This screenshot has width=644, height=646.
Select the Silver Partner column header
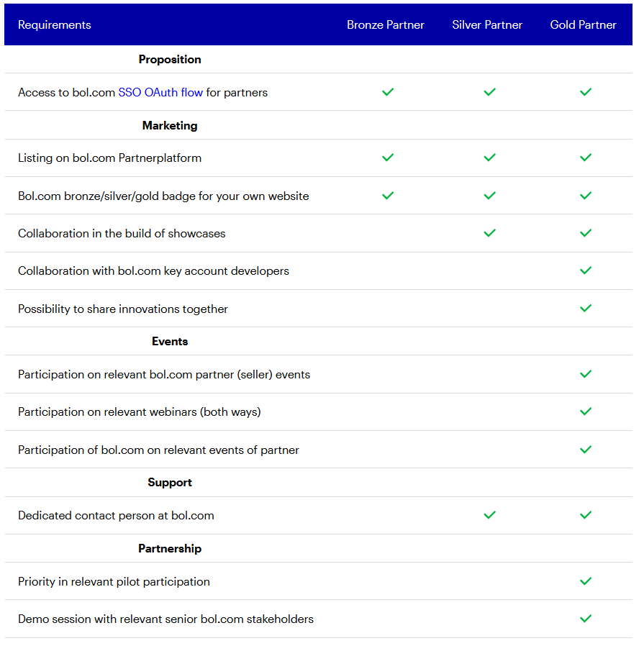coord(487,24)
